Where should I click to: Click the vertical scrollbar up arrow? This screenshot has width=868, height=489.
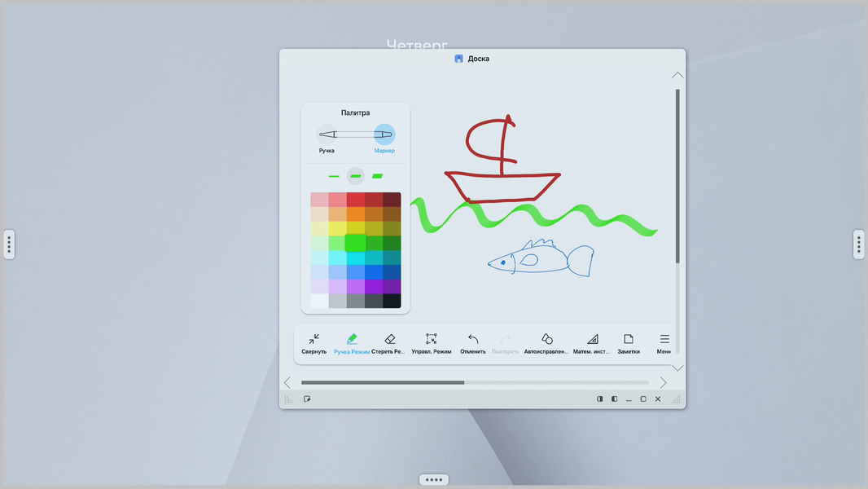[x=677, y=75]
